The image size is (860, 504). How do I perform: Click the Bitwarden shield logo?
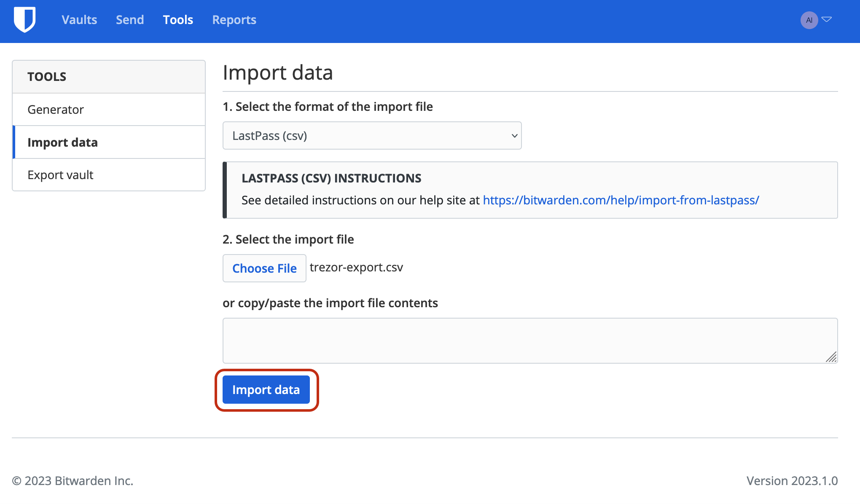click(x=24, y=19)
